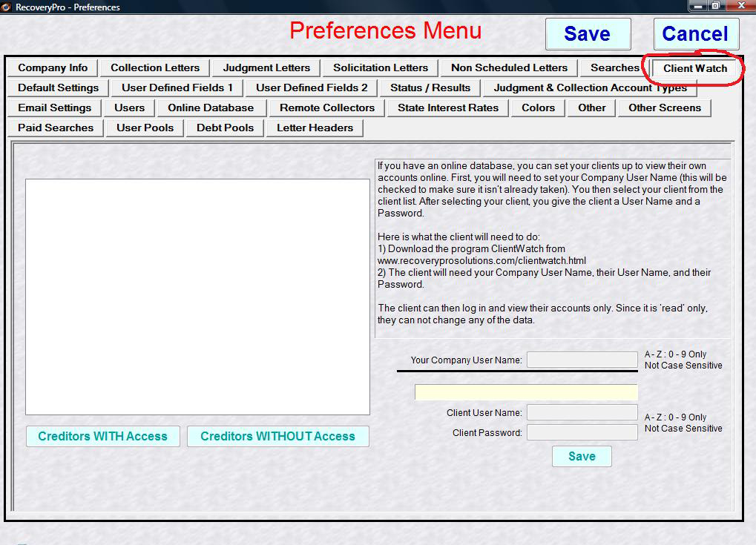756x545 pixels.
Task: Click the Client User Name input field
Action: 582,412
